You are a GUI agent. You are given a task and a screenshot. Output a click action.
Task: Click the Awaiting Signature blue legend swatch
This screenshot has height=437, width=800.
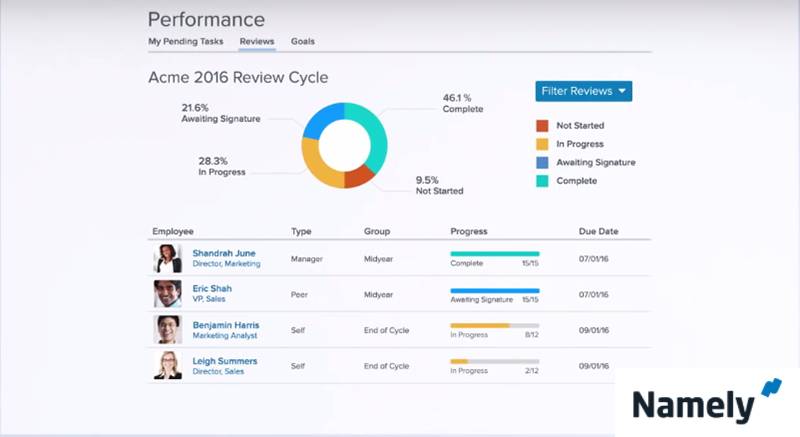542,162
